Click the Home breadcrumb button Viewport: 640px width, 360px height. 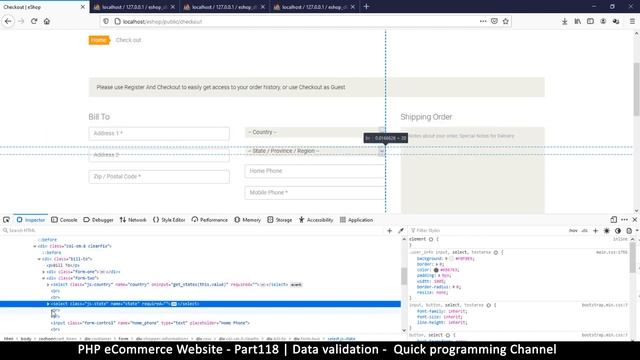99,40
